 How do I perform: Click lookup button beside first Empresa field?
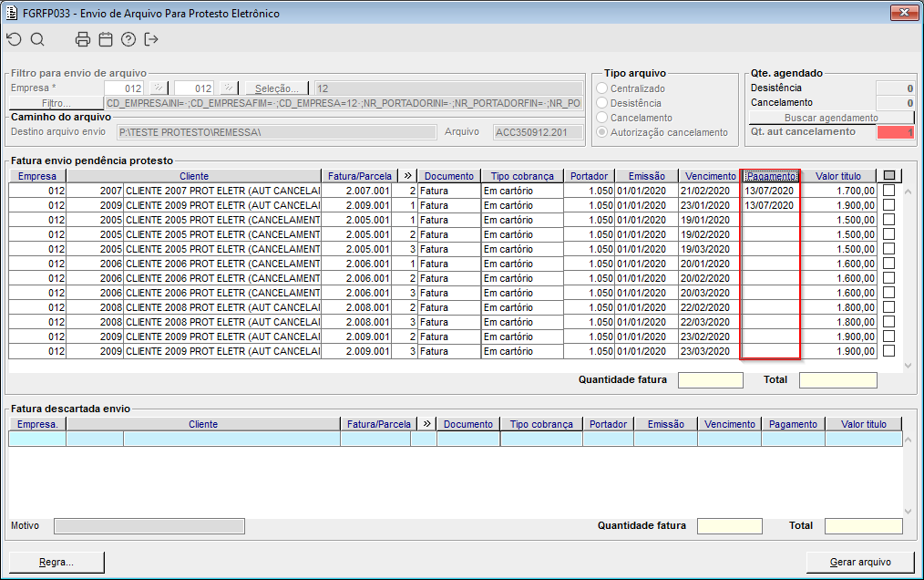point(158,88)
